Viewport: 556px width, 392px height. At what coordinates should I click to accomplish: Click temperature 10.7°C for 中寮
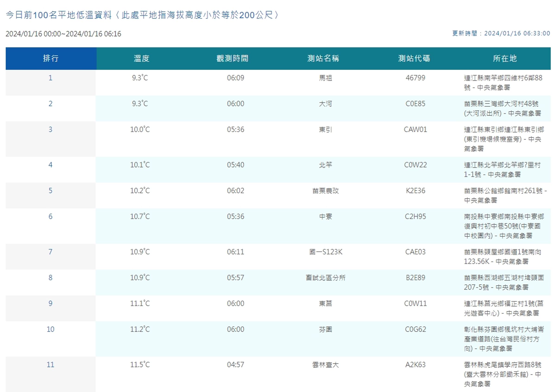click(x=140, y=216)
